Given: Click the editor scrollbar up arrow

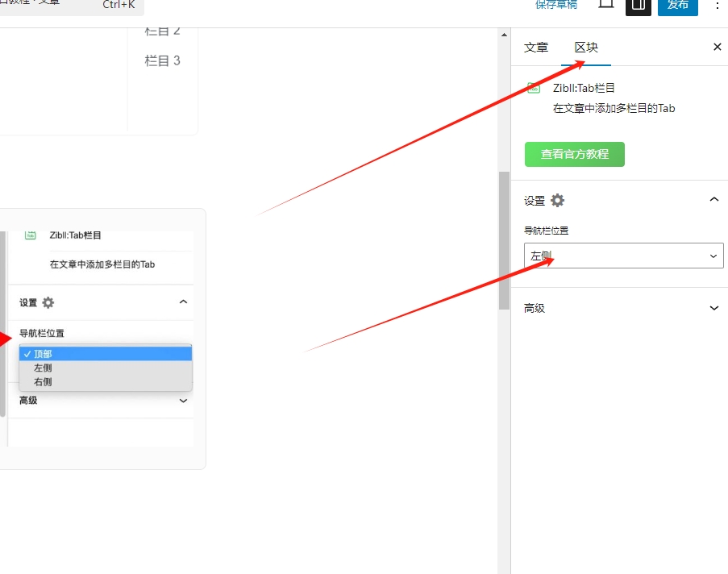Looking at the screenshot, I should (504, 35).
